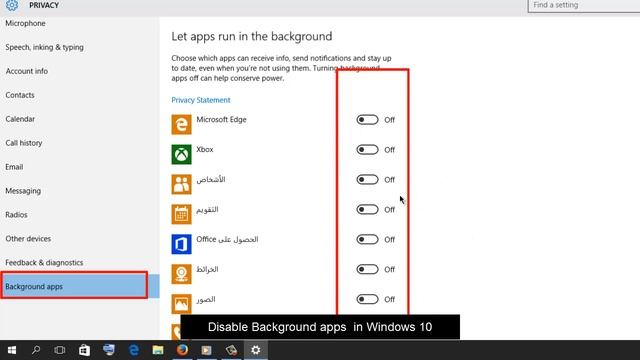Toggle background access for Microsoft Edge
The width and height of the screenshot is (640, 360).
click(367, 120)
